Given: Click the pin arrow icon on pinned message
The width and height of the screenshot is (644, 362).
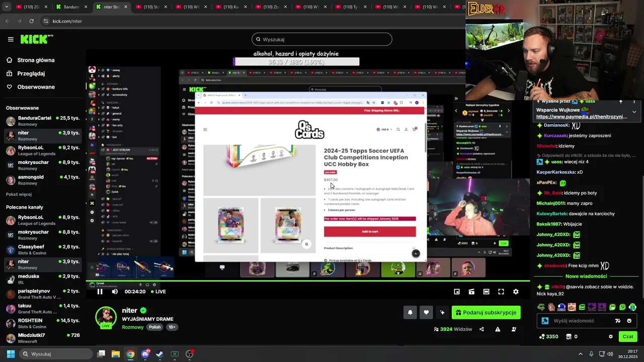Looking at the screenshot, I should (621, 102).
